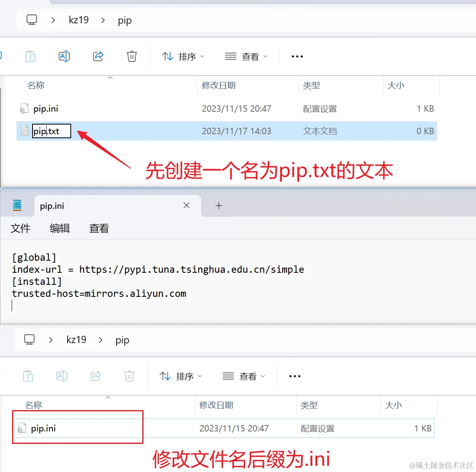Sort by 类型 column in the bottom Explorer window
Screen dimensions: 476x472
309,405
